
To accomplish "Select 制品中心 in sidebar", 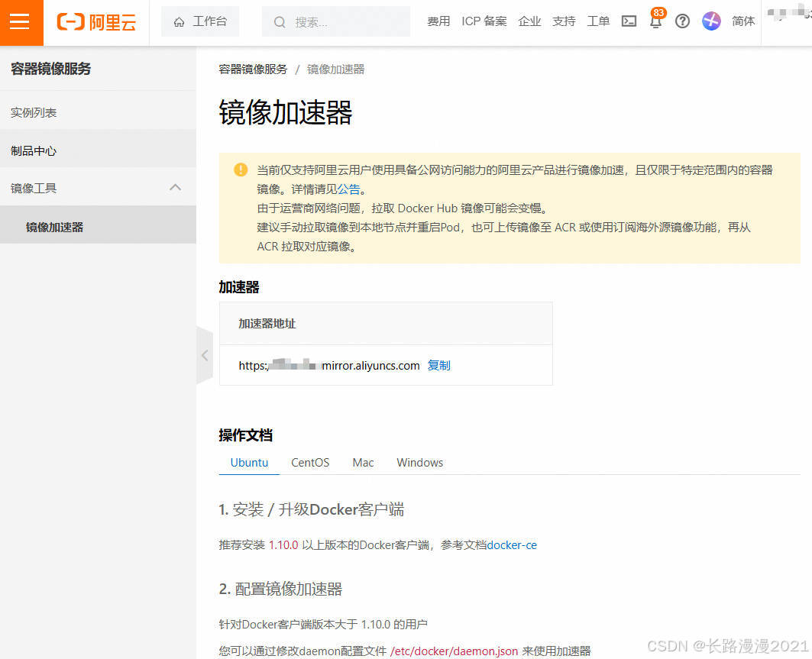I will (x=98, y=150).
